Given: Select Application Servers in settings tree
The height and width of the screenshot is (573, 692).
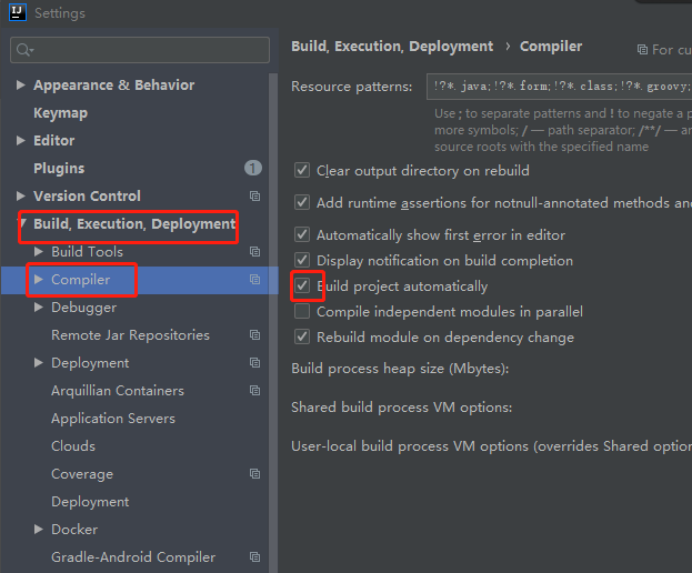Looking at the screenshot, I should pyautogui.click(x=113, y=418).
